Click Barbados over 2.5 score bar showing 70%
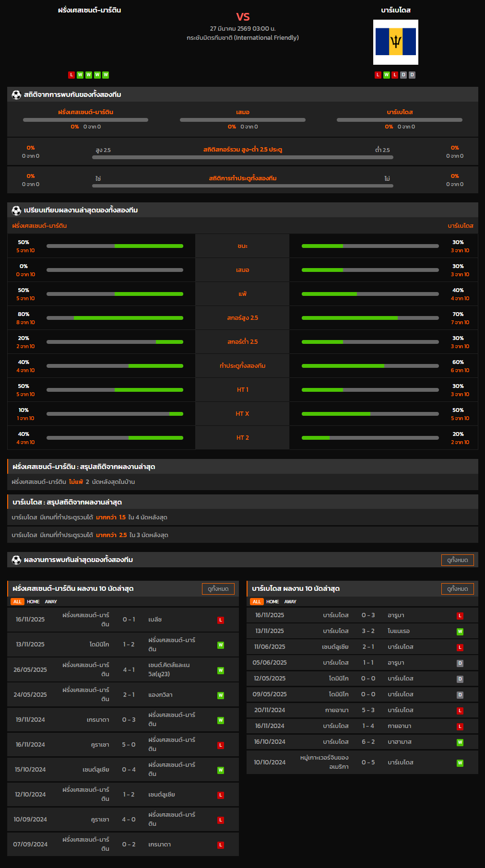Viewport: 485px width, 868px height. point(370,318)
